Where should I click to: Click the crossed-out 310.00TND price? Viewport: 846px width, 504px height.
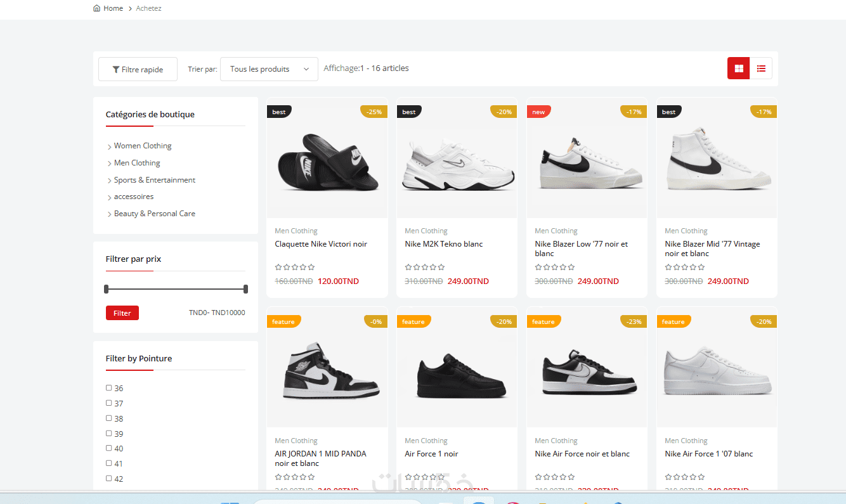[x=424, y=281]
